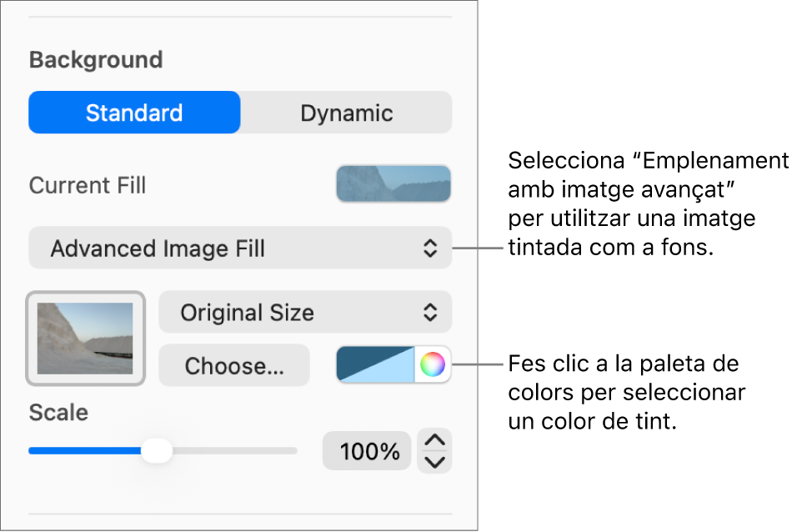
Task: Select the Standard background tab
Action: tap(134, 113)
